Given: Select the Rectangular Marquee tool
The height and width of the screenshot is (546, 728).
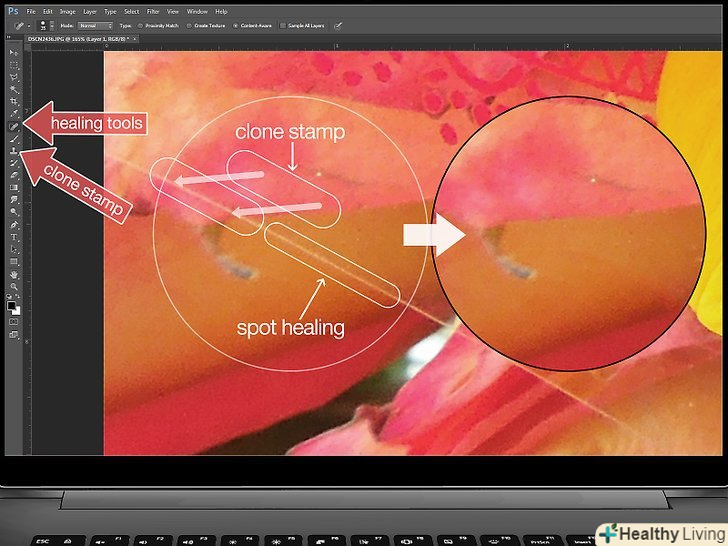Looking at the screenshot, I should [x=13, y=65].
